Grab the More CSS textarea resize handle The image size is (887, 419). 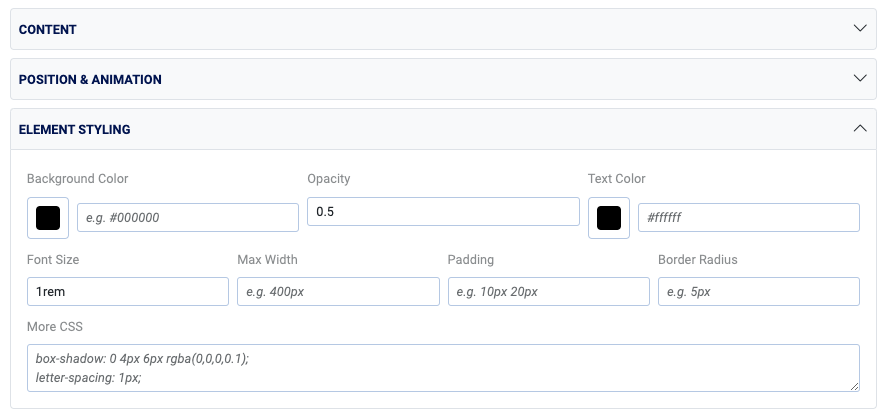pyautogui.click(x=854, y=385)
